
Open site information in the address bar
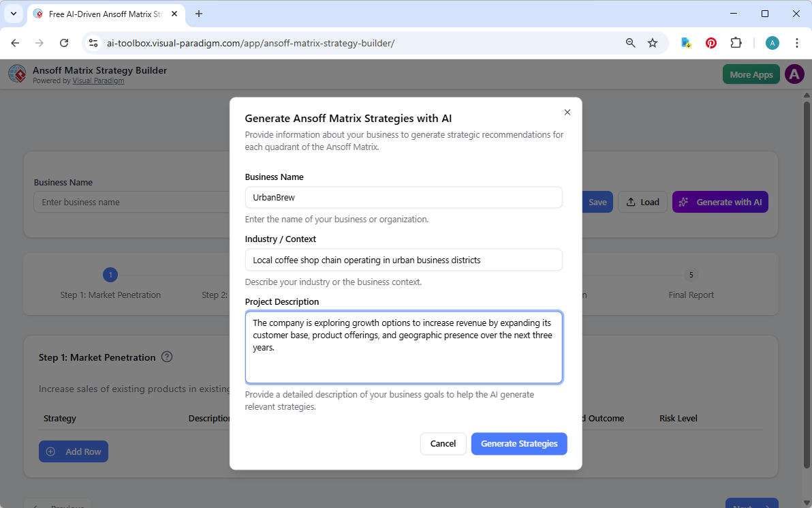[x=93, y=42]
